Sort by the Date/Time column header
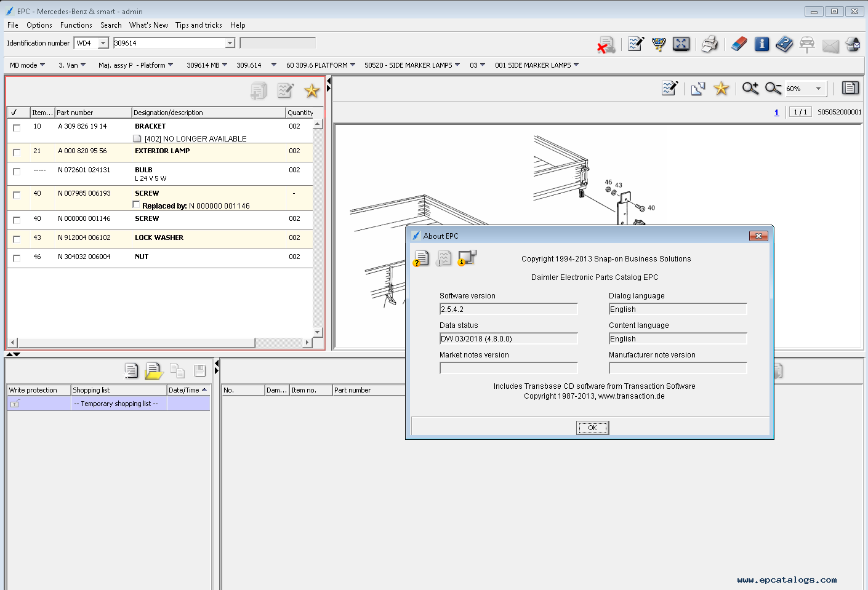 pyautogui.click(x=188, y=390)
